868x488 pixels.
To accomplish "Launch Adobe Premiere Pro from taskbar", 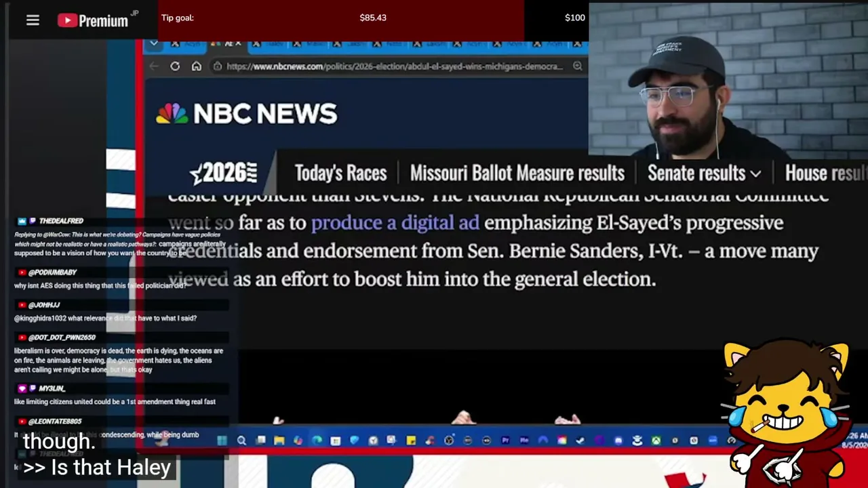I will pos(505,441).
